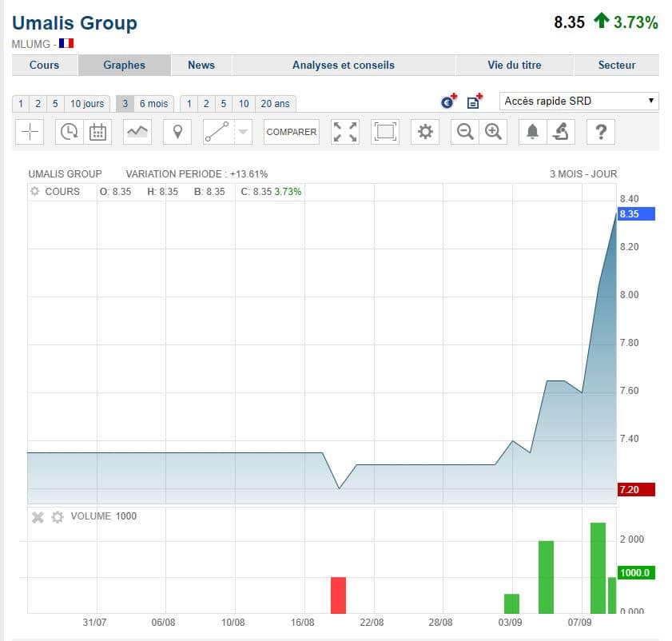Click the 16/08 date label
Screen dimensions: 672x641
tap(302, 623)
